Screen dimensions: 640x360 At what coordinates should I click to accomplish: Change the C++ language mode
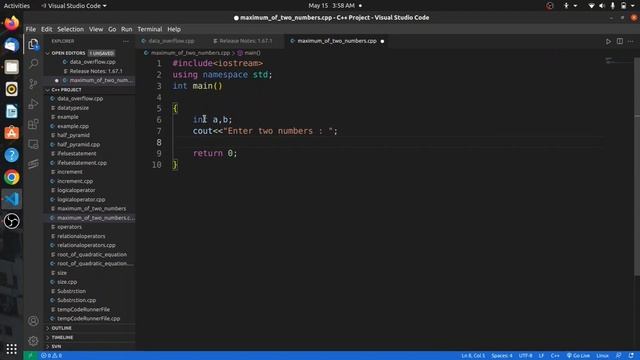pos(555,356)
